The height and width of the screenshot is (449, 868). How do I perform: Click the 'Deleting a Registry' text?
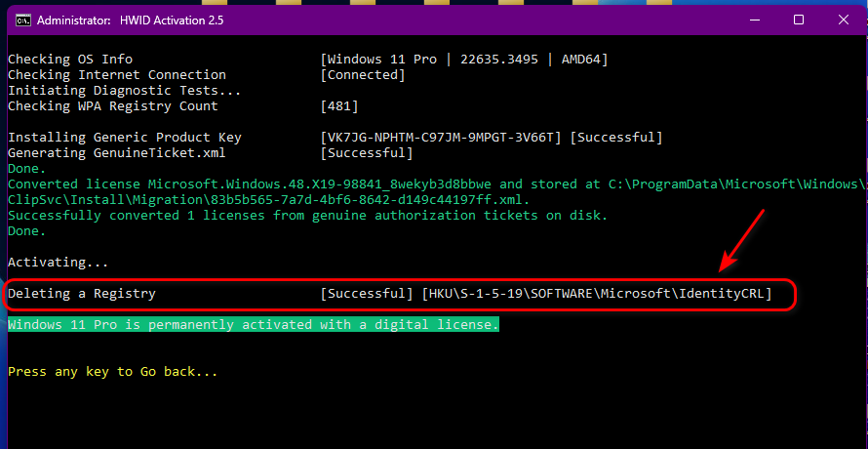(82, 293)
